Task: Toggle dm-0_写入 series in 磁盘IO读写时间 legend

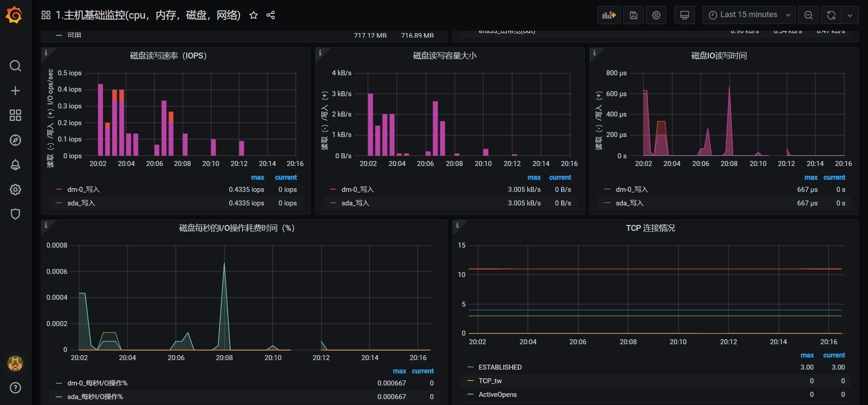Action: point(632,190)
